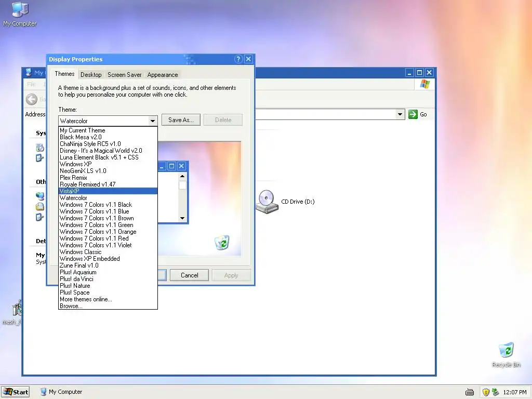Select Windows XP Embedded theme

tap(108, 259)
